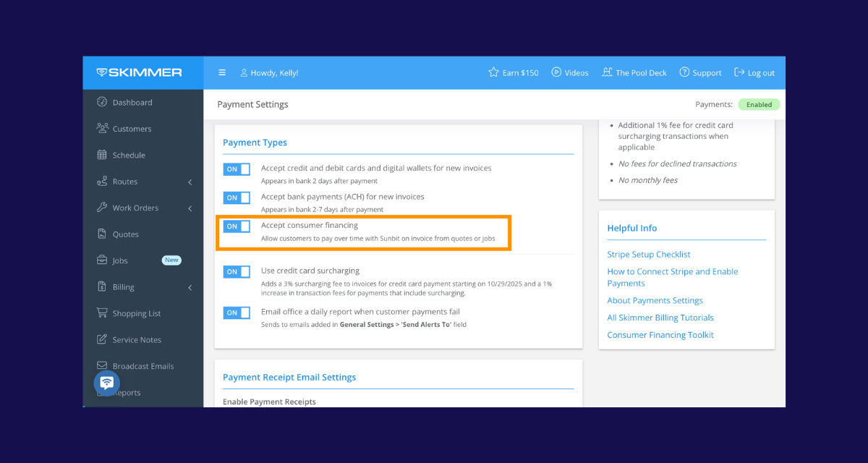Open Consumer Financing Toolkit link
Viewport: 868px width, 463px height.
click(x=660, y=335)
